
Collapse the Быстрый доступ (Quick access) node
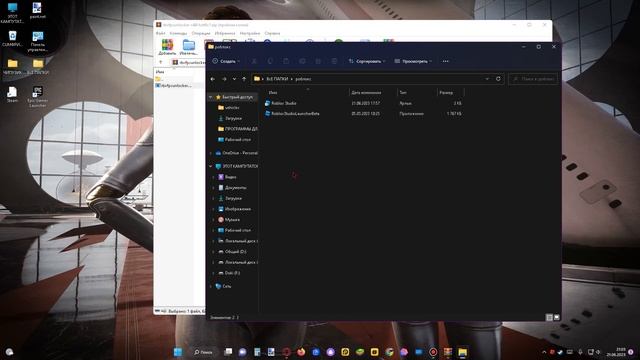[211, 97]
